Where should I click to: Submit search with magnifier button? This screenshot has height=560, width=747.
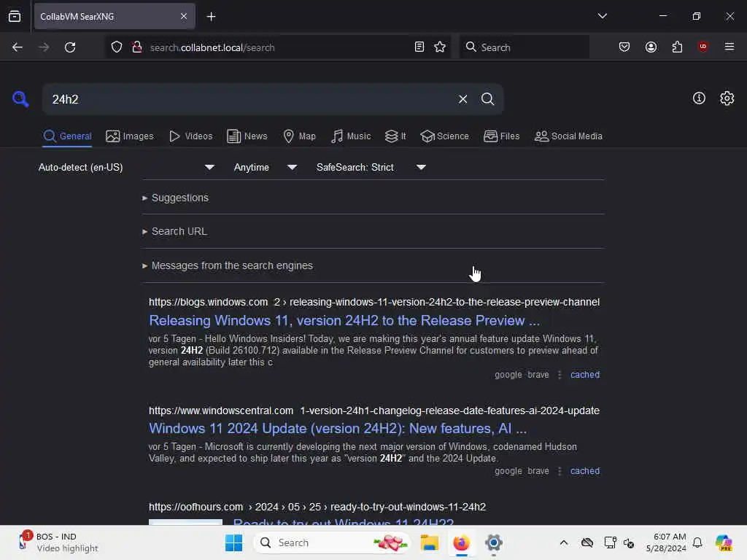click(487, 99)
